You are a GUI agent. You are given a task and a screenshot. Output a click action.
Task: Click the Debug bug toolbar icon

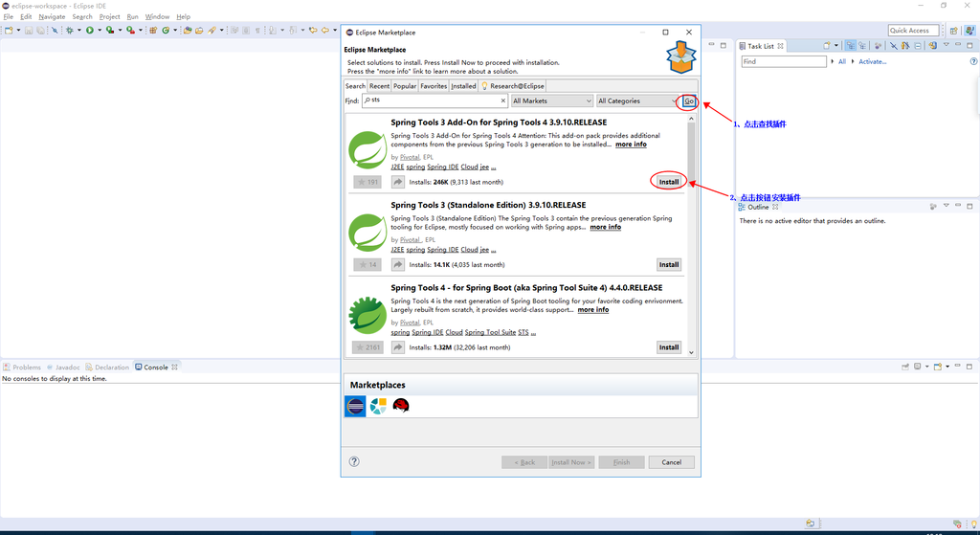[x=69, y=31]
